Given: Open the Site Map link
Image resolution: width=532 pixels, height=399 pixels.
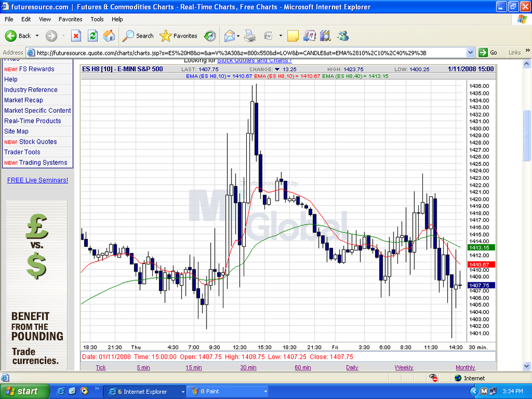Looking at the screenshot, I should [x=16, y=131].
